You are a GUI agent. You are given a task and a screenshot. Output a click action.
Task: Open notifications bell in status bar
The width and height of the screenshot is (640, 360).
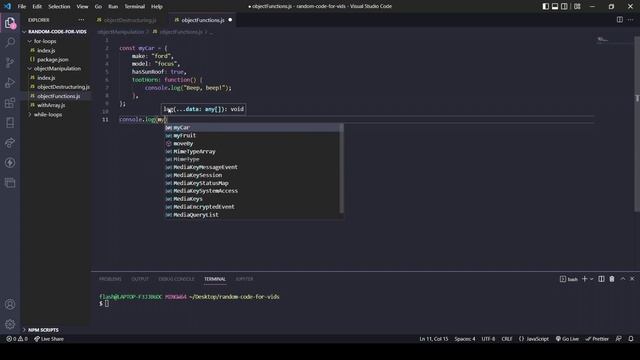[631, 339]
